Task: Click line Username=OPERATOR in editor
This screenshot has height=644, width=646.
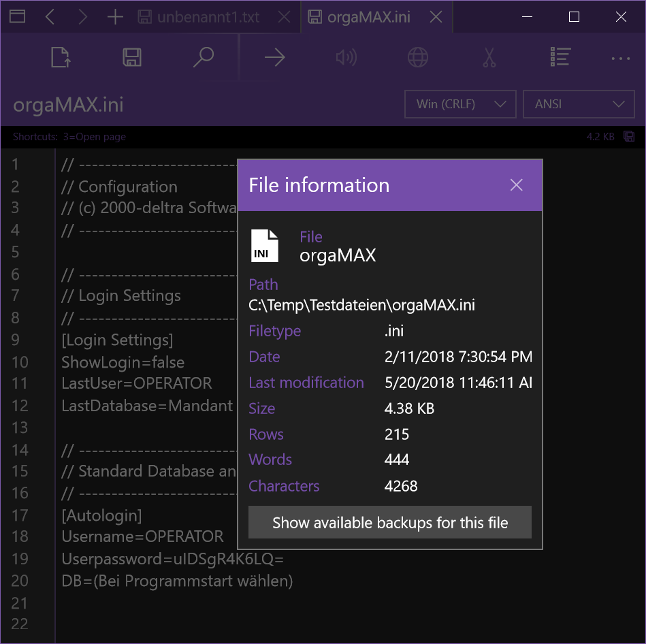Action: pyautogui.click(x=142, y=537)
